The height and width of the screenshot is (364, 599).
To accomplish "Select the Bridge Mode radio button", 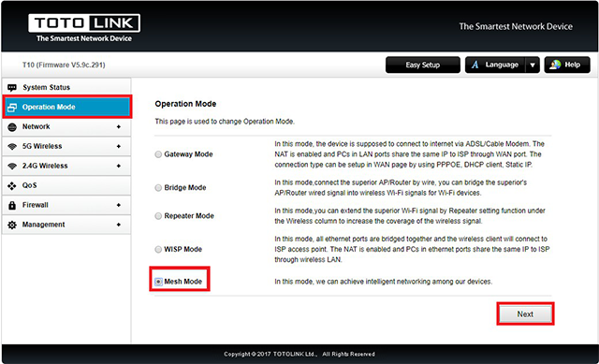I will 158,187.
